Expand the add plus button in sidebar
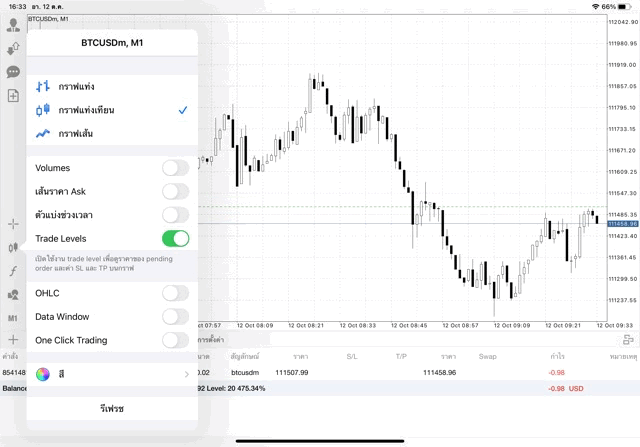Viewport: 640px width, 447px height. coord(13,341)
